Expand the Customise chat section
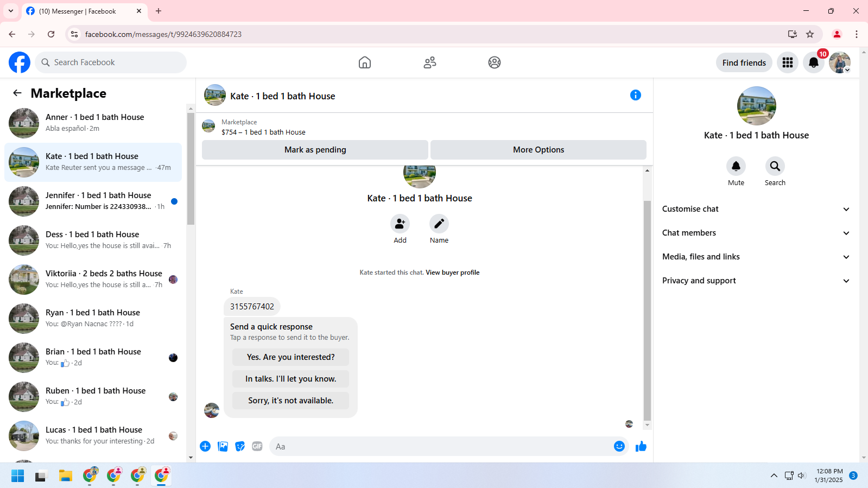Screen dimensions: 868x488 click(756, 209)
